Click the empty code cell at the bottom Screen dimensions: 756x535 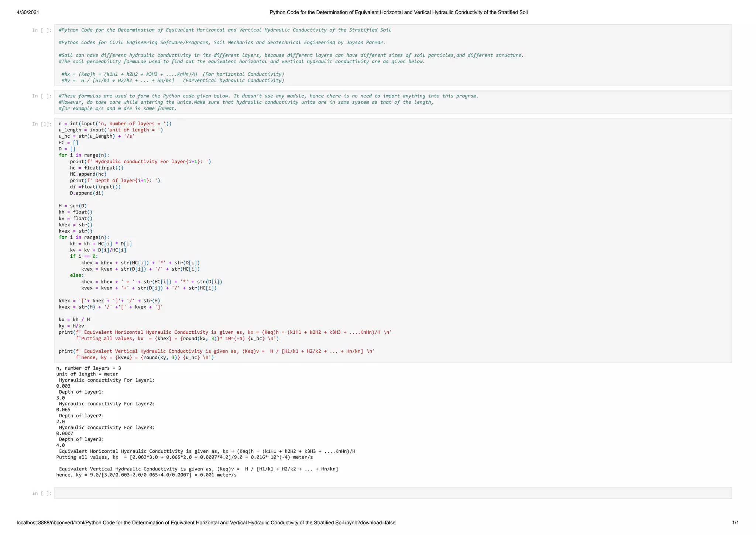coord(393,493)
